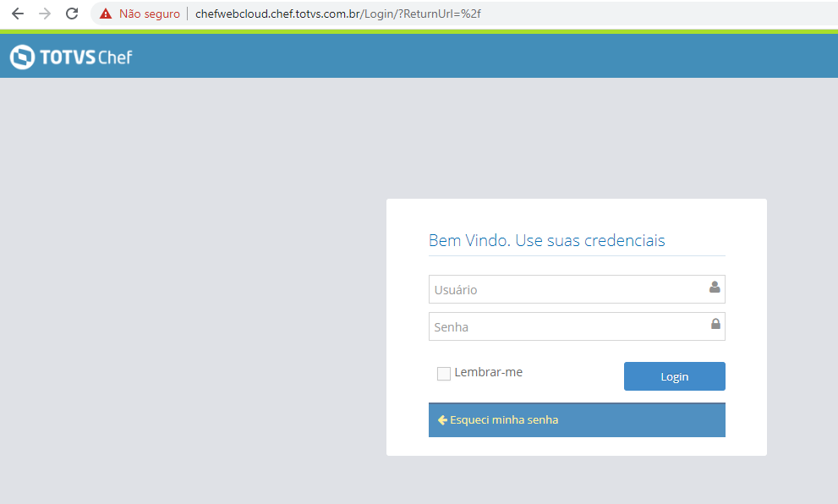Submit with the Login button
The image size is (838, 504).
click(675, 376)
